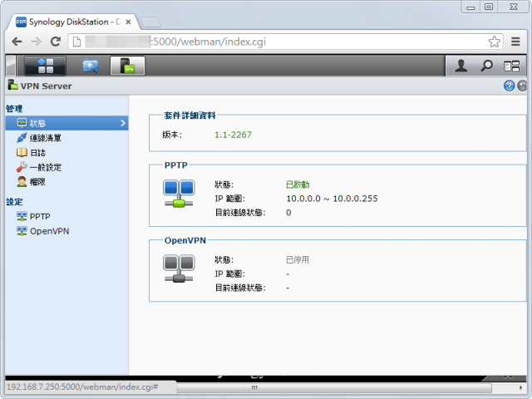The height and width of the screenshot is (399, 532).
Task: Click the IP range 10.0.0.0 ~ 10.0.0.255
Action: coord(332,199)
